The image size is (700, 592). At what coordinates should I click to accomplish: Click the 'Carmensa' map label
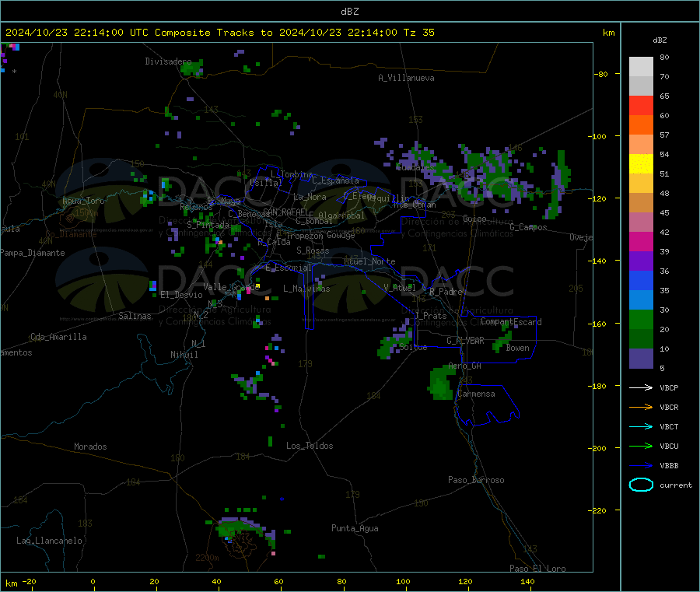point(476,394)
